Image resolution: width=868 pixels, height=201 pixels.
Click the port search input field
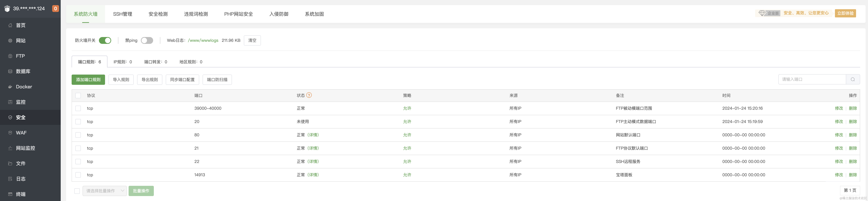[x=812, y=80]
